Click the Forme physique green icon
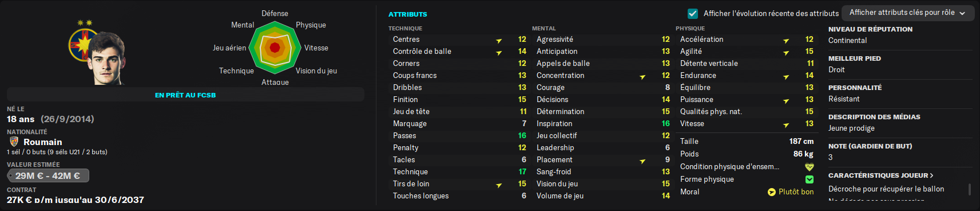This screenshot has height=211, width=980. (810, 179)
